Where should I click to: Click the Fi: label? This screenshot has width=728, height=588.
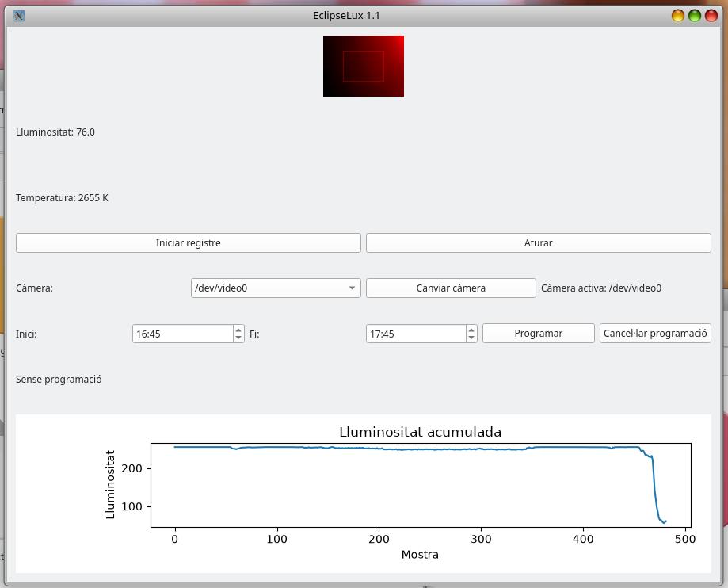[x=254, y=334]
